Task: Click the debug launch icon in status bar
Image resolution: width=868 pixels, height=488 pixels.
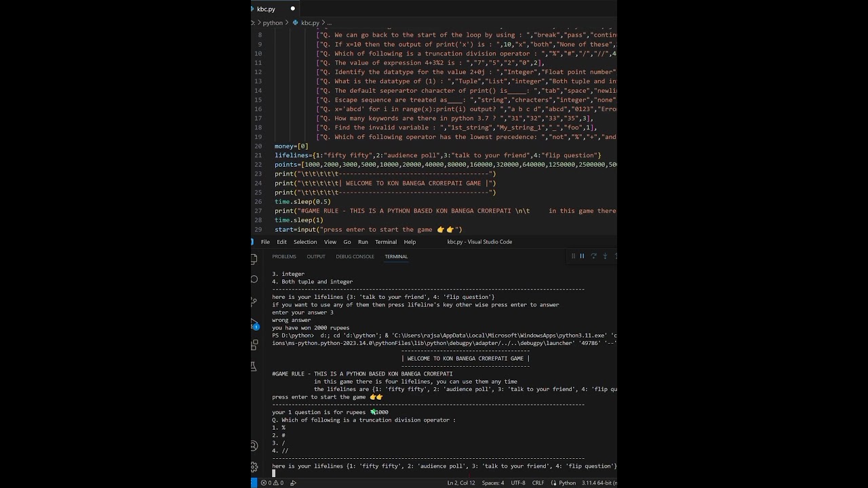Action: [294, 483]
